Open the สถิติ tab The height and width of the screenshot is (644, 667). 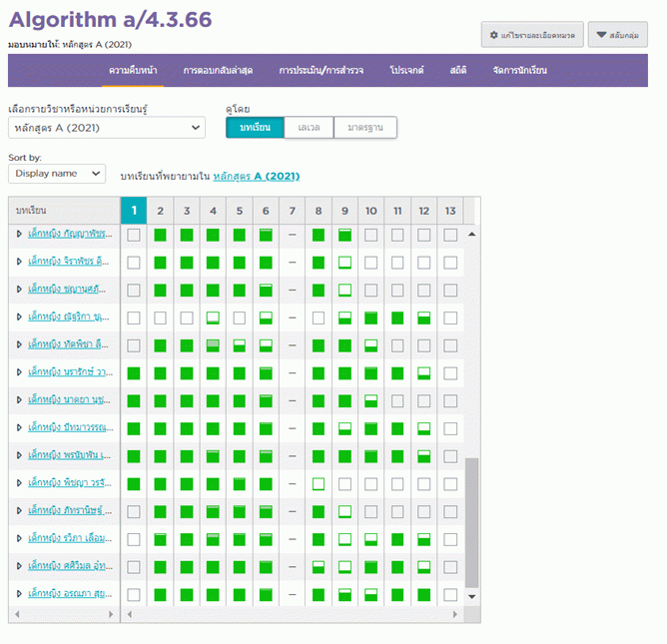click(x=458, y=71)
